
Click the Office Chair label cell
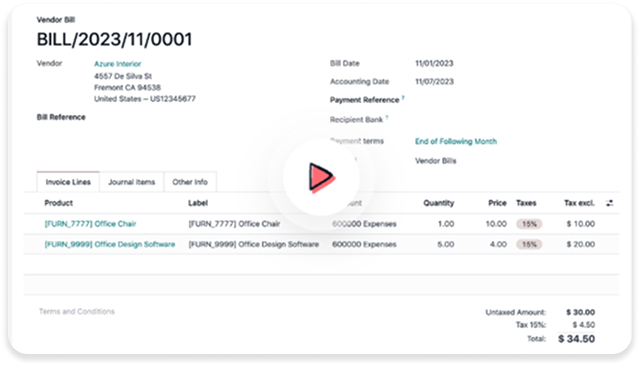click(x=234, y=224)
